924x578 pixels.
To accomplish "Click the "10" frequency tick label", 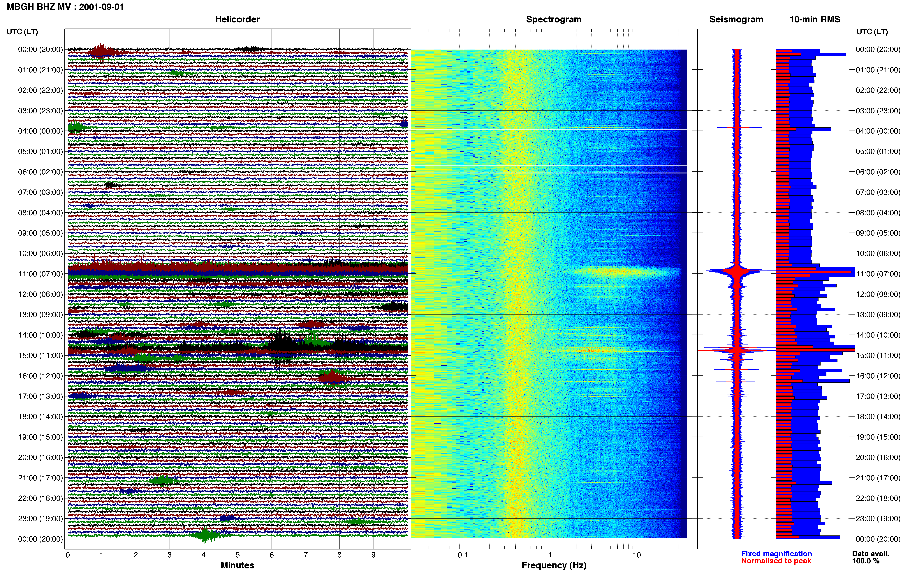I will pos(637,555).
